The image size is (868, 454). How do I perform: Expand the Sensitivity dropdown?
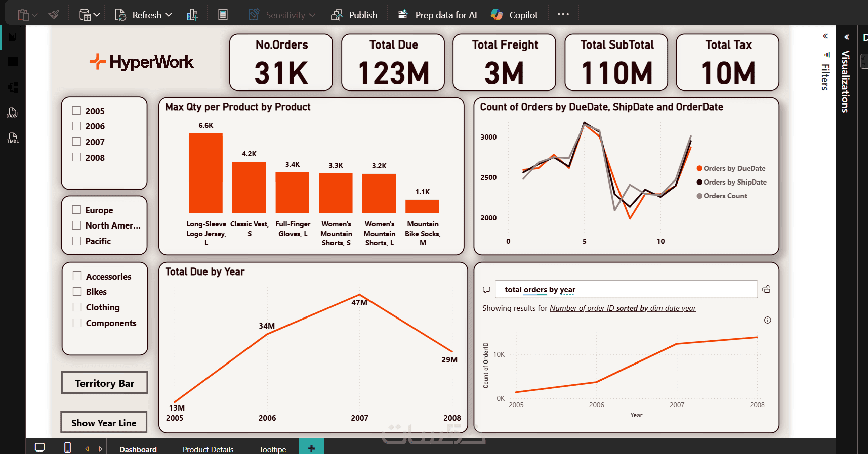pos(312,15)
